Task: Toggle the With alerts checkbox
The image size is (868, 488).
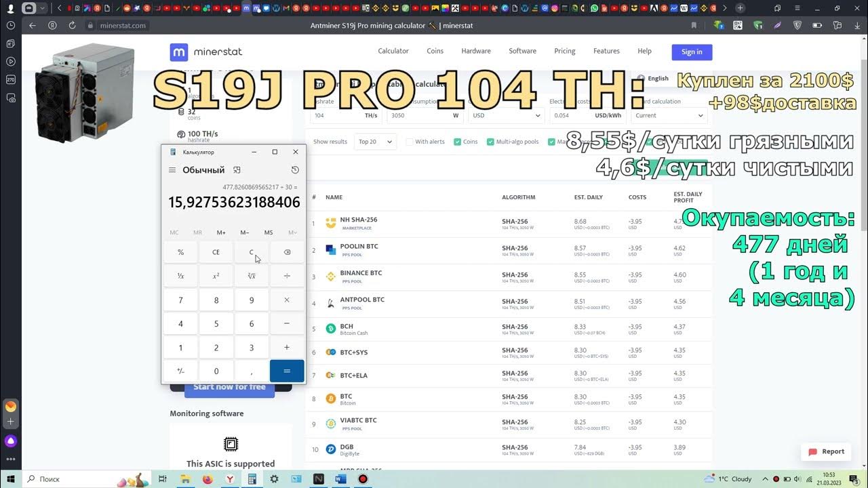Action: point(410,142)
